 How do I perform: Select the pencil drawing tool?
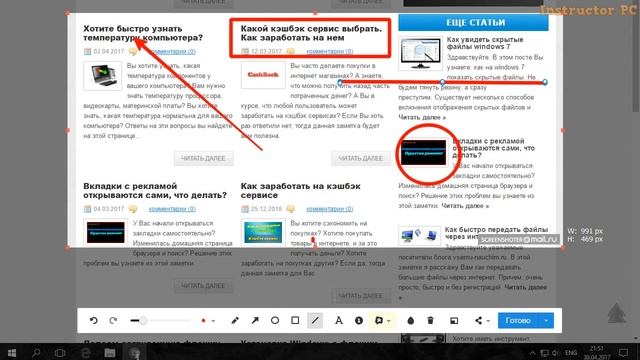(x=235, y=320)
